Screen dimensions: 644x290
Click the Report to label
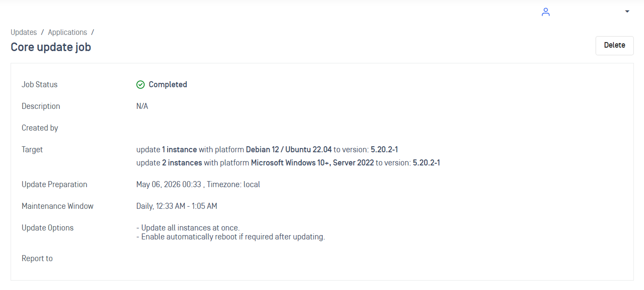(37, 259)
